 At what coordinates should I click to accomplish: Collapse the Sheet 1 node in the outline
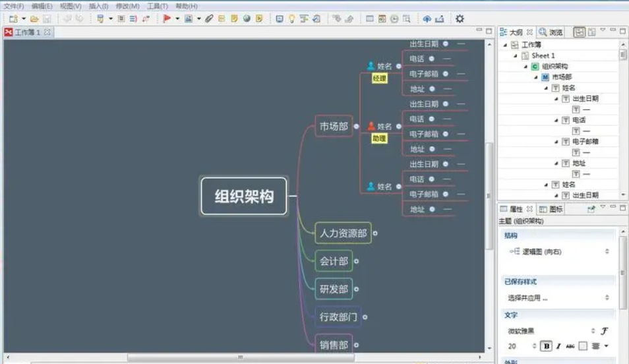click(x=516, y=56)
